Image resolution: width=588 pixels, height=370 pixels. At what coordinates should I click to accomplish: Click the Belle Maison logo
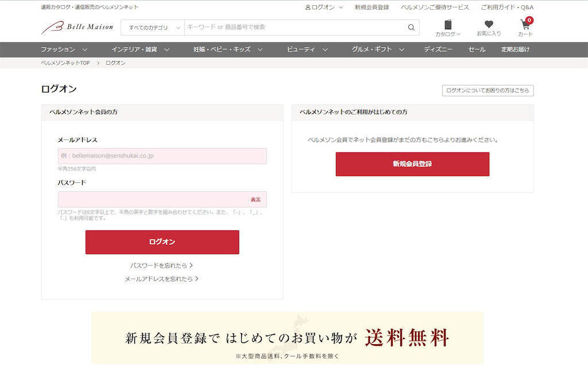pos(77,27)
